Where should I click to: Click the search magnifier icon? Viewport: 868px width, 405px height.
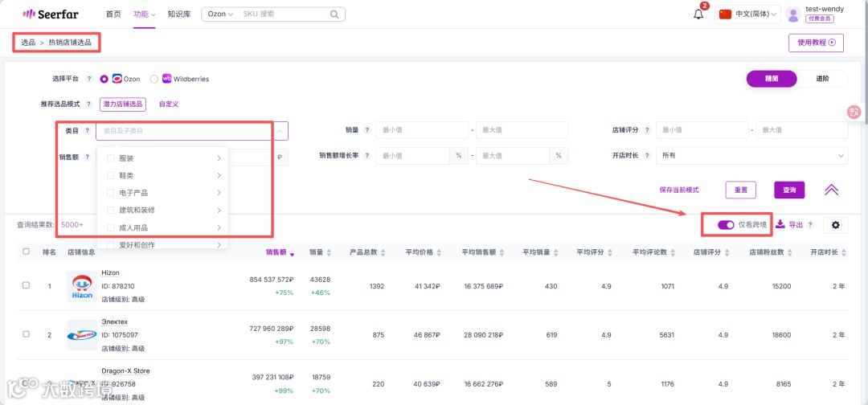pos(334,14)
